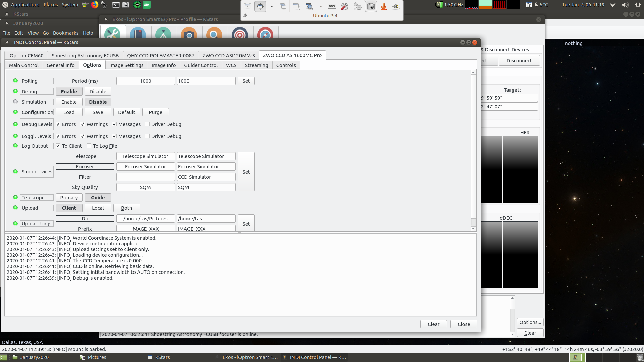Open the Applications menu
Viewport: 644px width, 362px height.
[25, 5]
